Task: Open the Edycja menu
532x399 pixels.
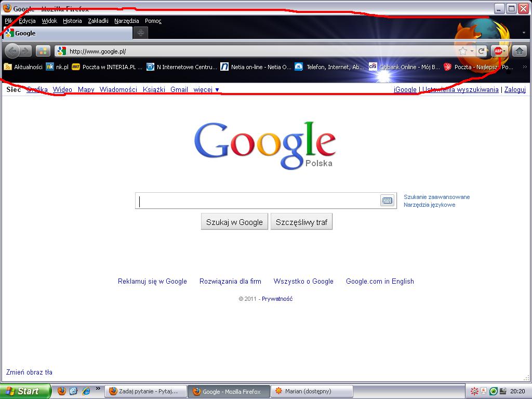Action: [x=27, y=21]
